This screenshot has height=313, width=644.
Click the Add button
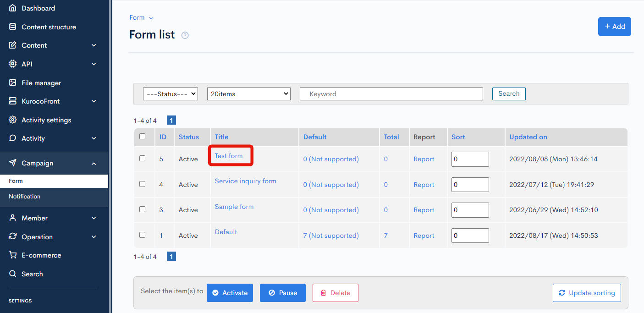[x=615, y=27]
